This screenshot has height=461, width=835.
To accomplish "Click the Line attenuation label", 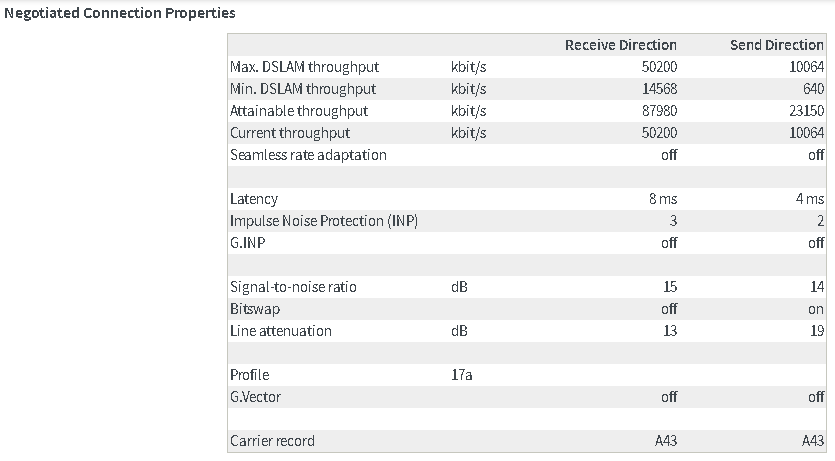I will 280,331.
